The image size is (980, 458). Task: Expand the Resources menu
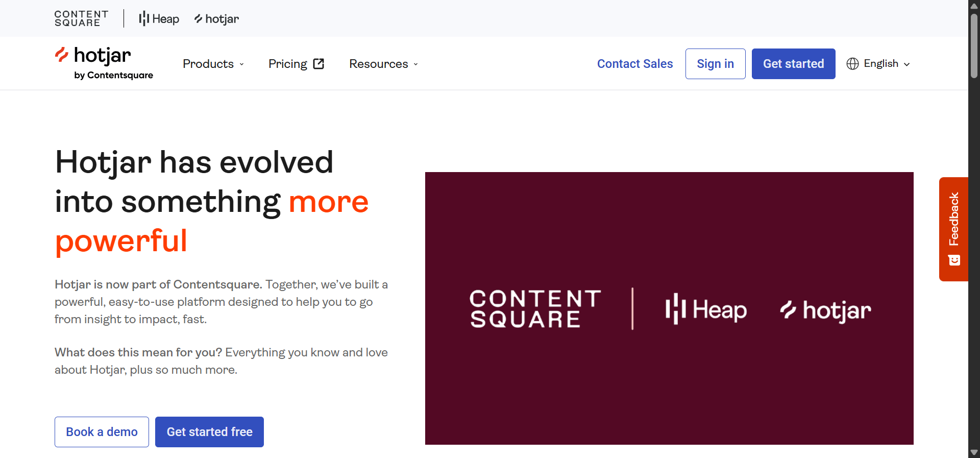tap(383, 64)
